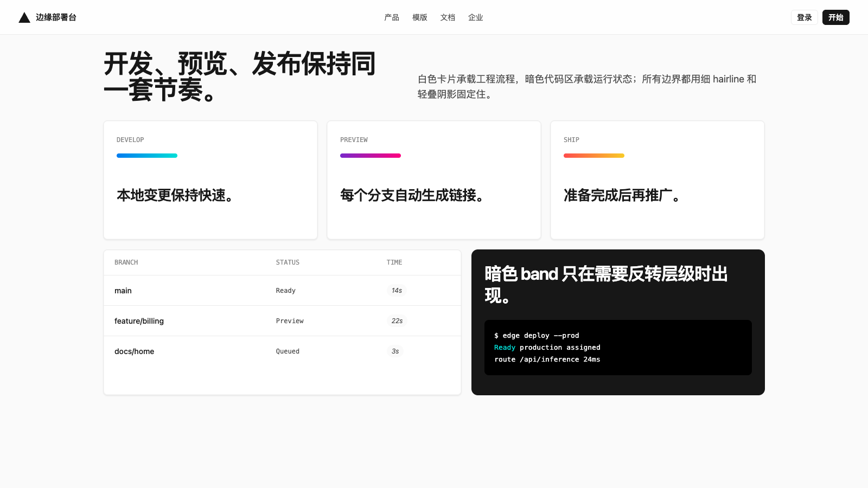
Task: Click the STATUS column header
Action: click(288, 262)
